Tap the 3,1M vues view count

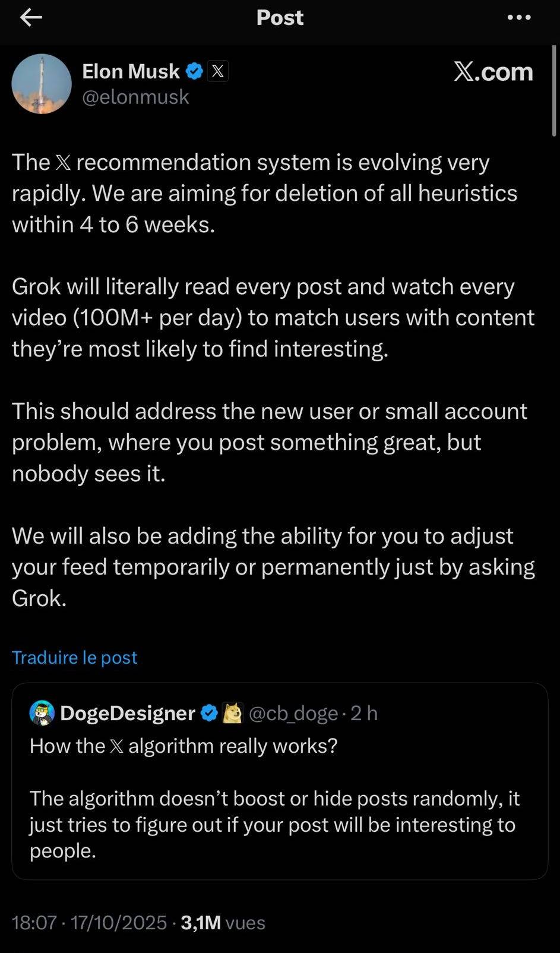coord(223,922)
